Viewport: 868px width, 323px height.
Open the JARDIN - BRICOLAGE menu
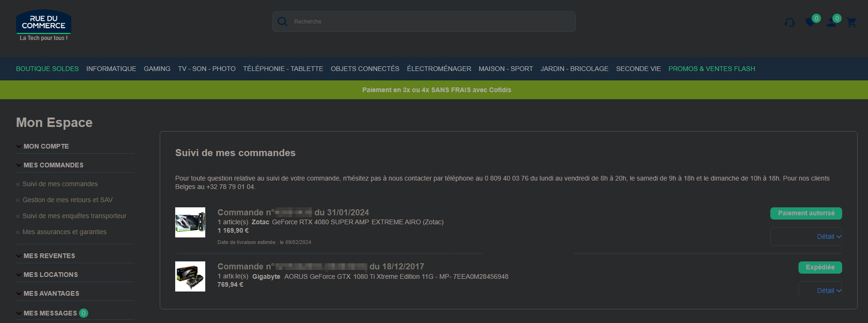point(574,69)
